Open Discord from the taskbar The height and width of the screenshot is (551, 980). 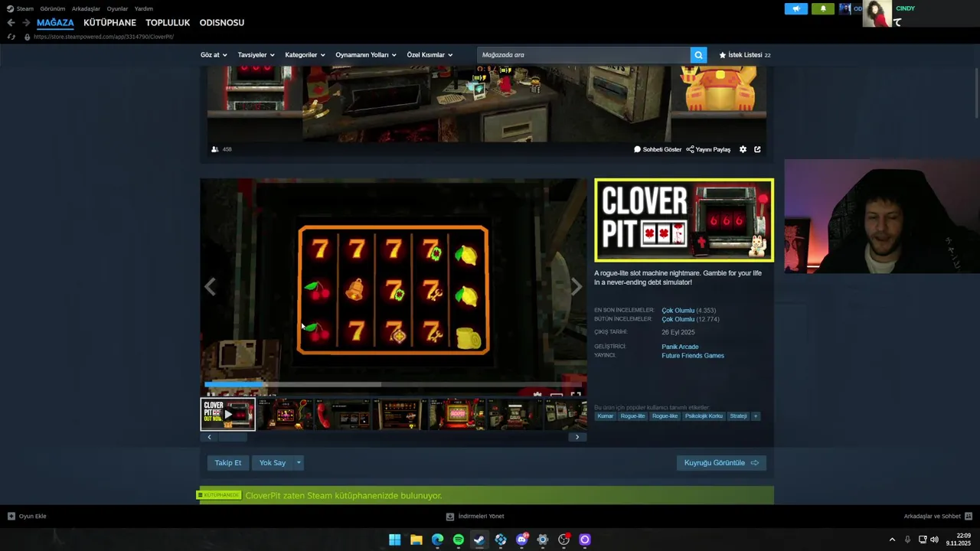pos(522,540)
